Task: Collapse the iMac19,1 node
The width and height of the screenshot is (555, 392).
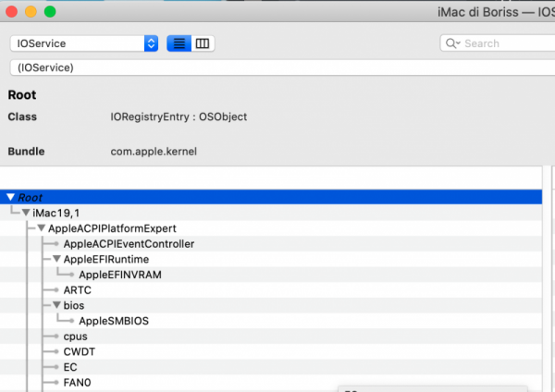Action: pos(26,213)
